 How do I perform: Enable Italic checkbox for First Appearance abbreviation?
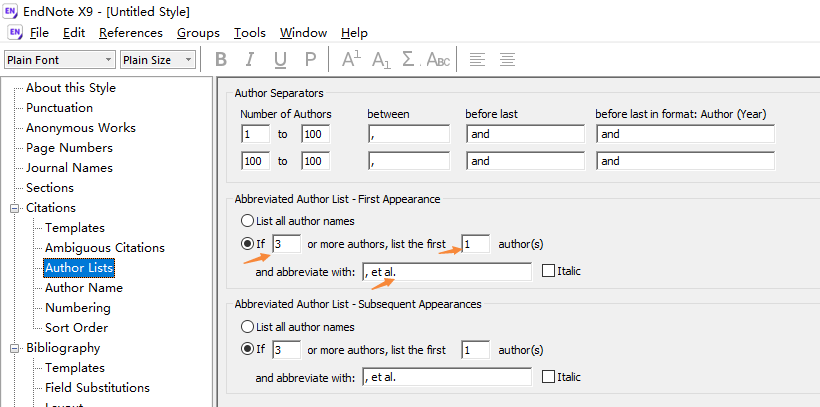tap(549, 271)
